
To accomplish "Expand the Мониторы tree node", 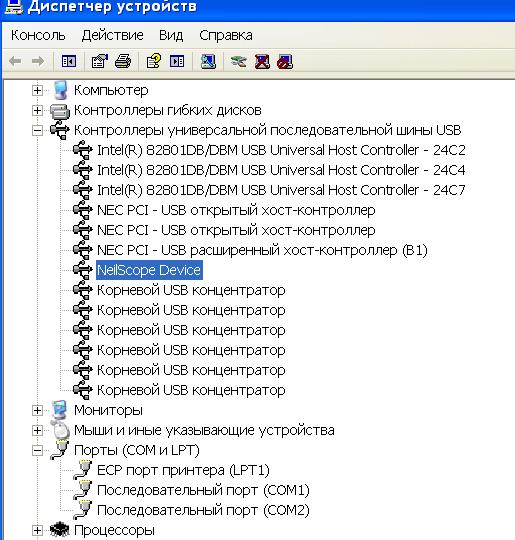I will (x=37, y=411).
